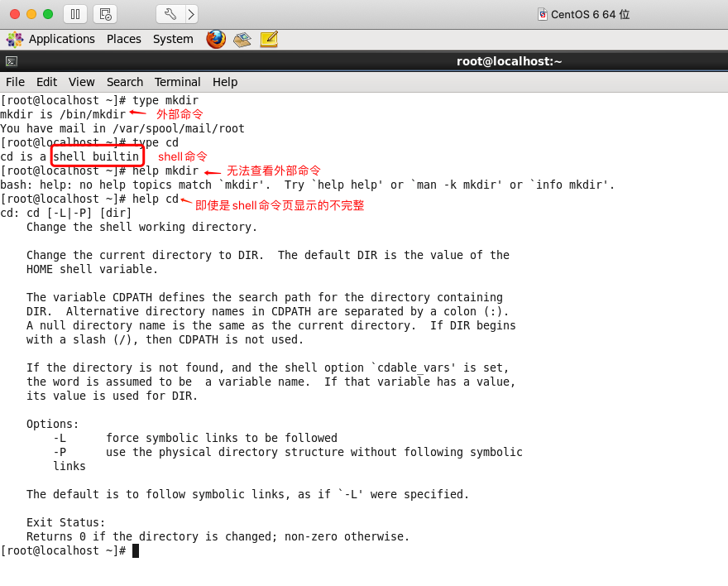Open the System menu
This screenshot has height=586, width=728.
pyautogui.click(x=173, y=39)
